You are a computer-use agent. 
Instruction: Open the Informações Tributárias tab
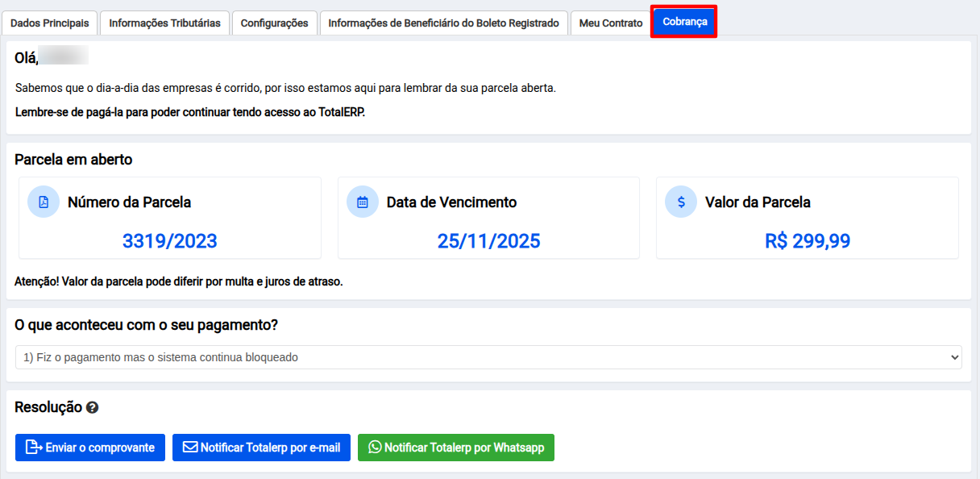point(164,23)
